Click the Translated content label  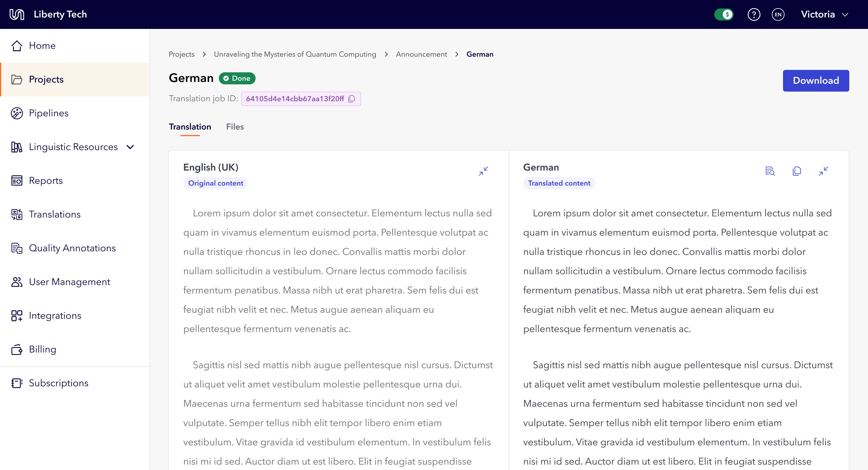[x=559, y=183]
